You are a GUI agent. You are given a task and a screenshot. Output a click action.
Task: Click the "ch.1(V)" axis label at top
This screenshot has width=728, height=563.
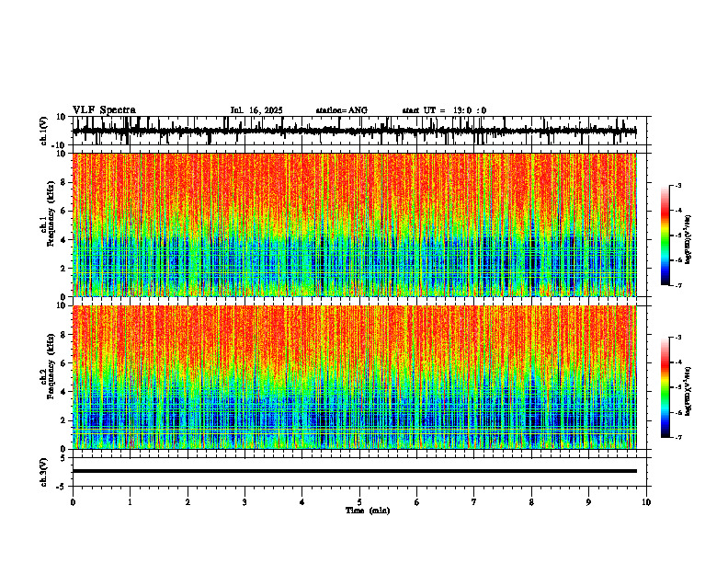click(x=44, y=131)
